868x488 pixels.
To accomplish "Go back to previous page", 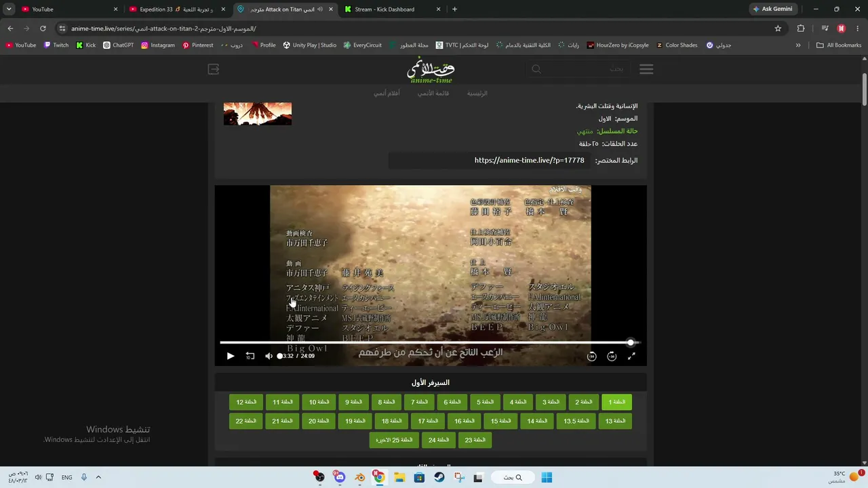I will click(10, 28).
